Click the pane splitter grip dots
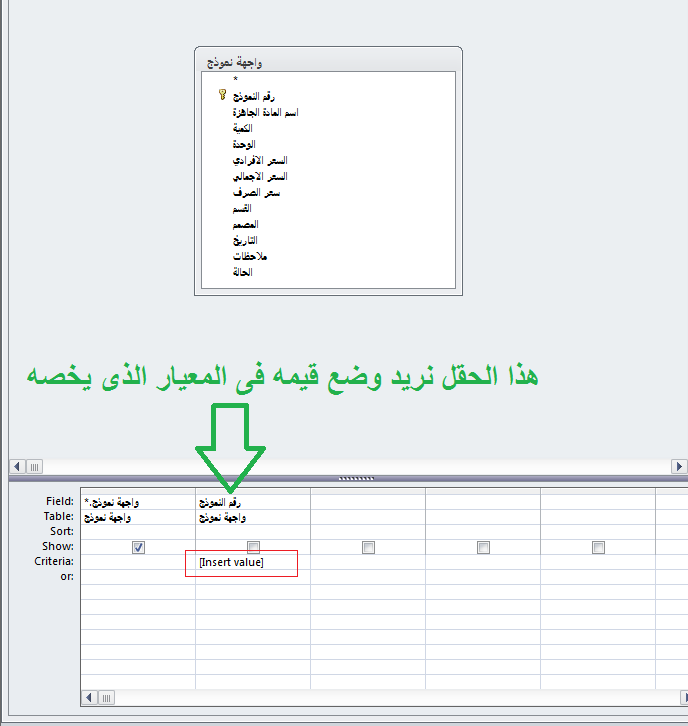The image size is (688, 726). point(356,479)
